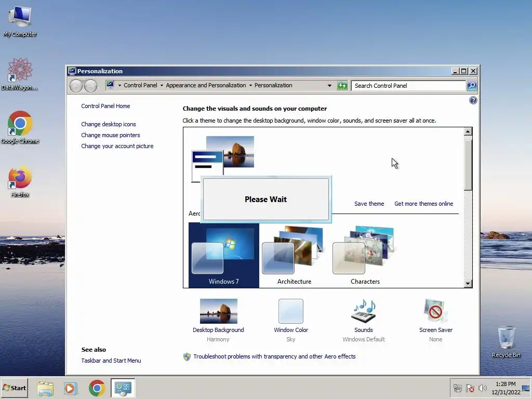This screenshot has height=399, width=532.
Task: Click Control Panel breadcrumb
Action: (x=140, y=86)
